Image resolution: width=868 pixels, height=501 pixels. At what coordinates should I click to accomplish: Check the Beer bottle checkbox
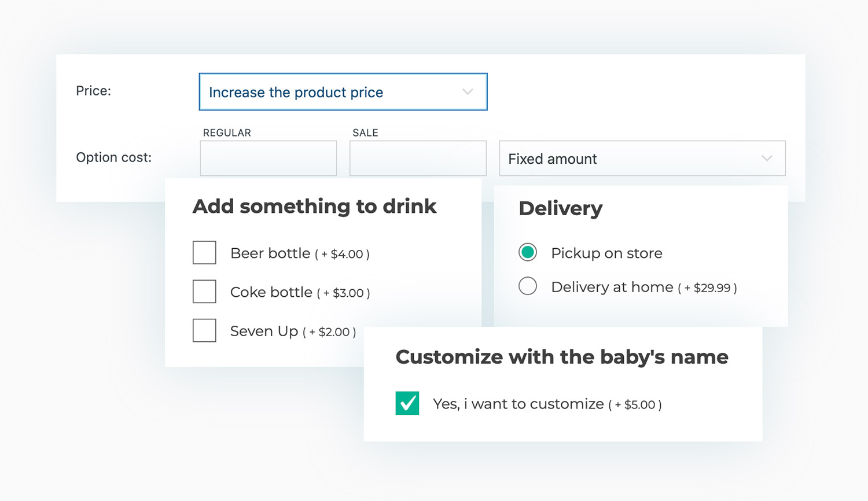[204, 253]
